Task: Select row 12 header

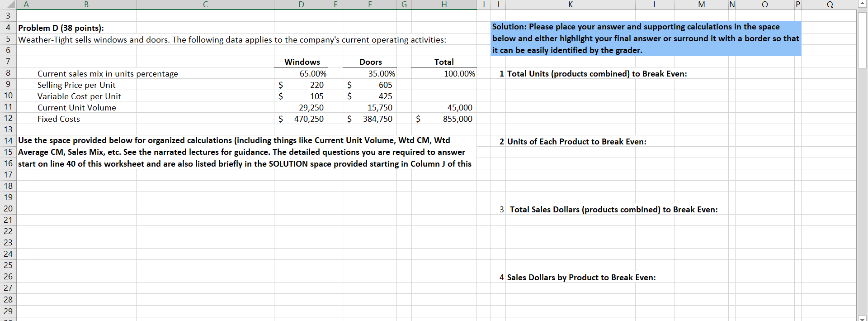Action: [x=8, y=118]
